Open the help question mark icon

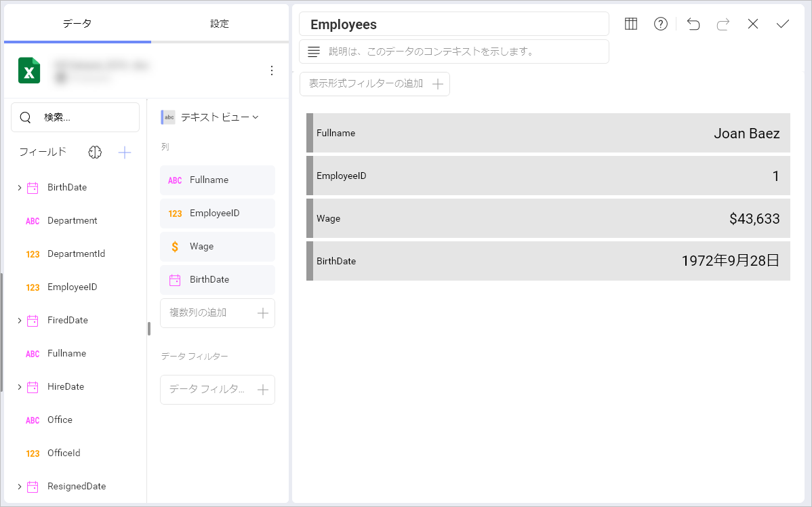tap(661, 24)
